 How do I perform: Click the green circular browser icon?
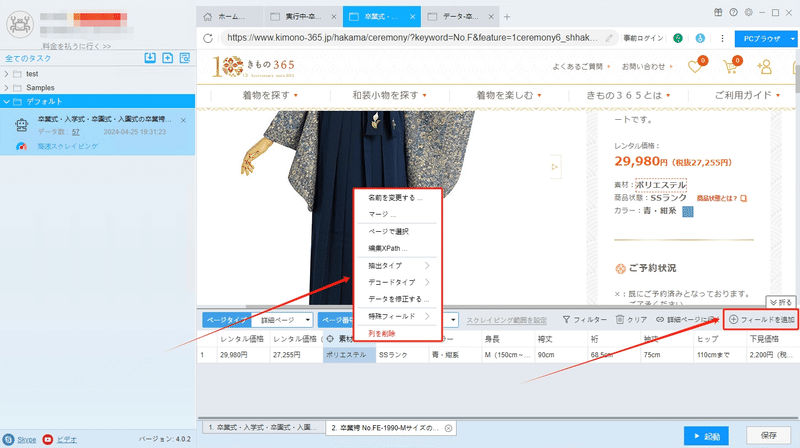click(x=678, y=38)
